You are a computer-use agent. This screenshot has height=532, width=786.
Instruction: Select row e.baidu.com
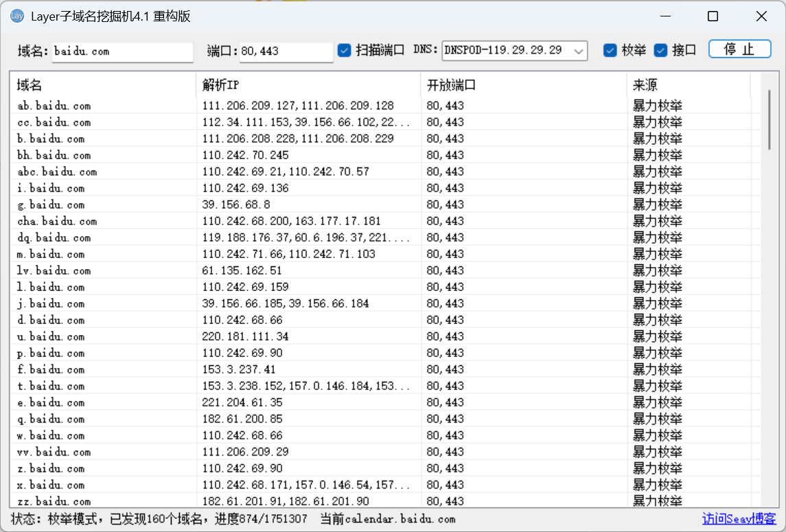pyautogui.click(x=385, y=402)
